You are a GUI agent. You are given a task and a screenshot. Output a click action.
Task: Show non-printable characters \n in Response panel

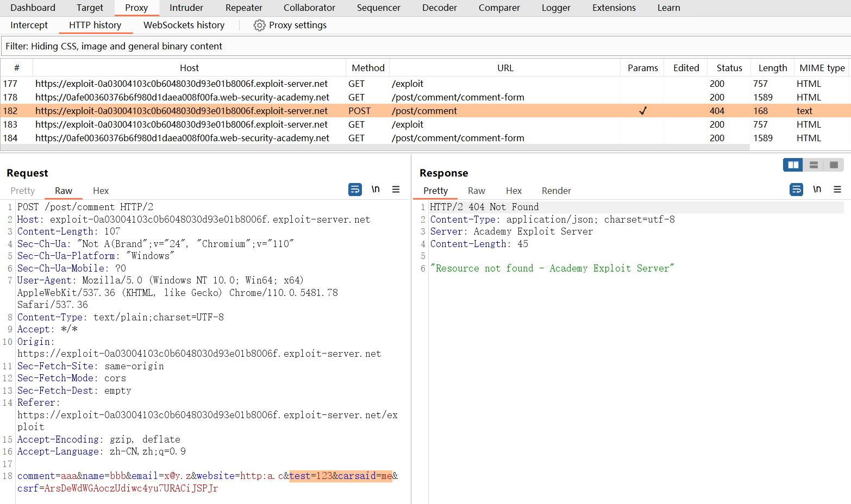pyautogui.click(x=817, y=190)
